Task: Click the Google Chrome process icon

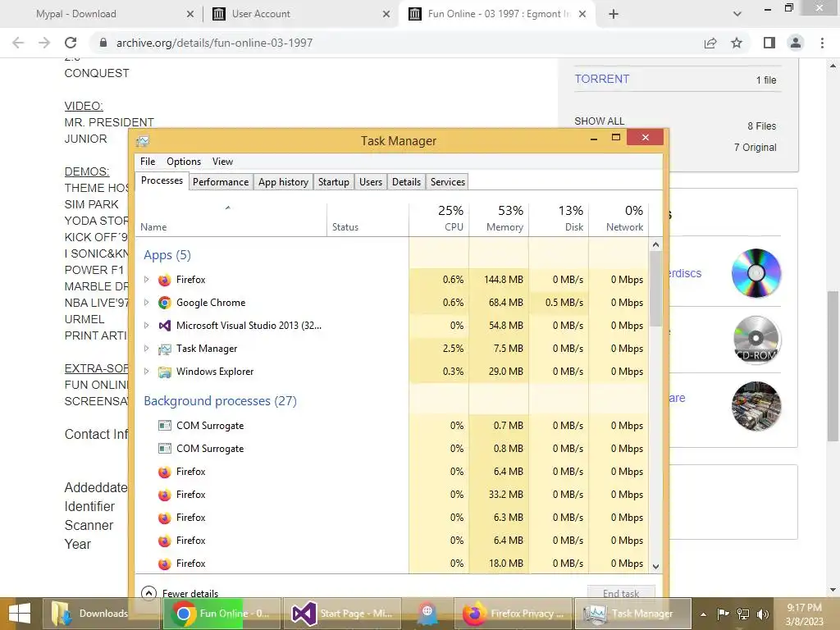Action: [x=164, y=303]
